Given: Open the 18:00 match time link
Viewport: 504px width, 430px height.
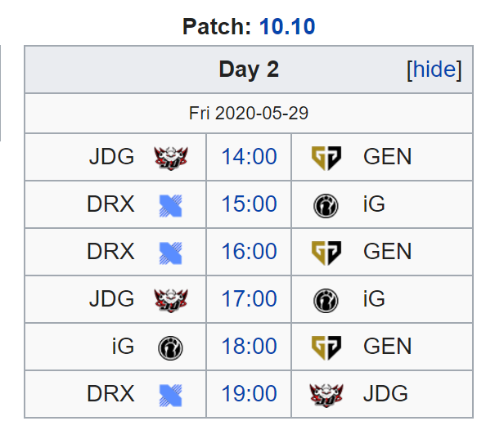Looking at the screenshot, I should [249, 346].
